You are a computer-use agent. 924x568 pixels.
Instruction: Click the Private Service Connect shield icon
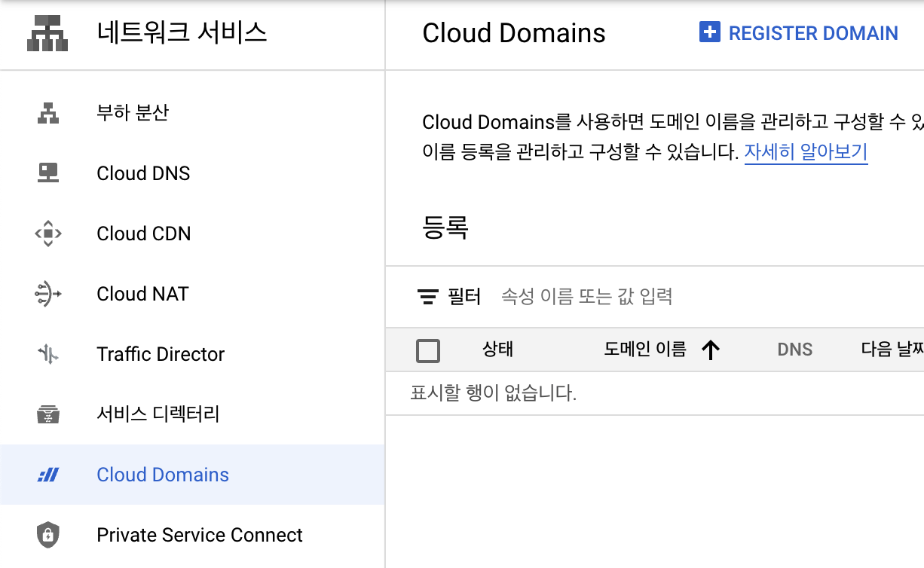coord(48,535)
